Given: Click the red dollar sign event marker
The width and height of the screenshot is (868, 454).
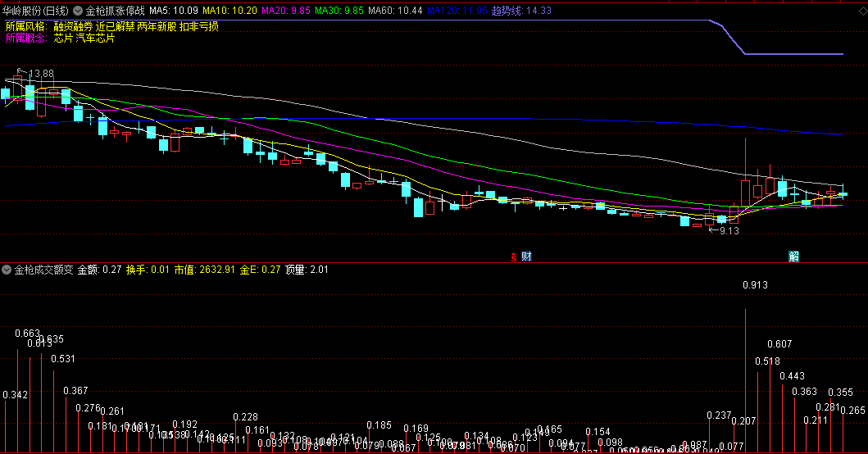Looking at the screenshot, I should coord(514,257).
